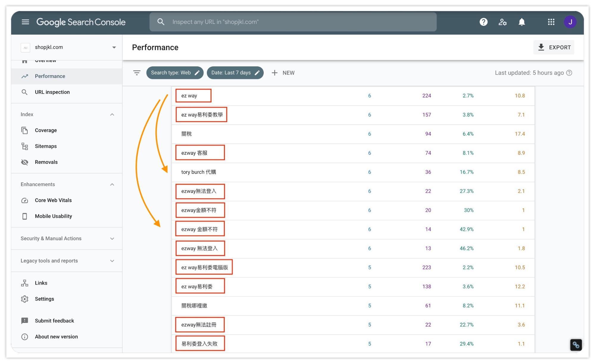The width and height of the screenshot is (595, 364).
Task: Click the 224 impressions value
Action: pos(427,96)
